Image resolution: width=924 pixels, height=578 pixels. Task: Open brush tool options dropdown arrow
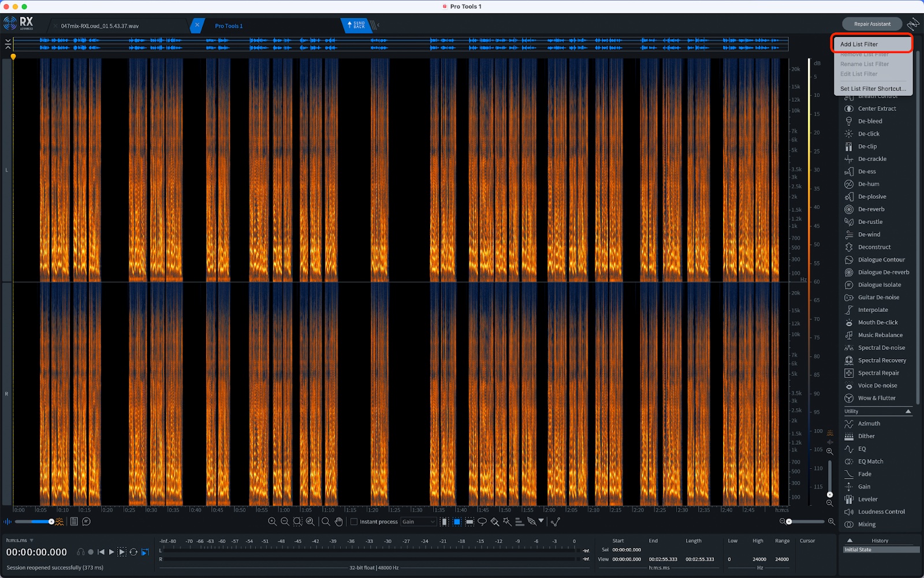tap(541, 521)
